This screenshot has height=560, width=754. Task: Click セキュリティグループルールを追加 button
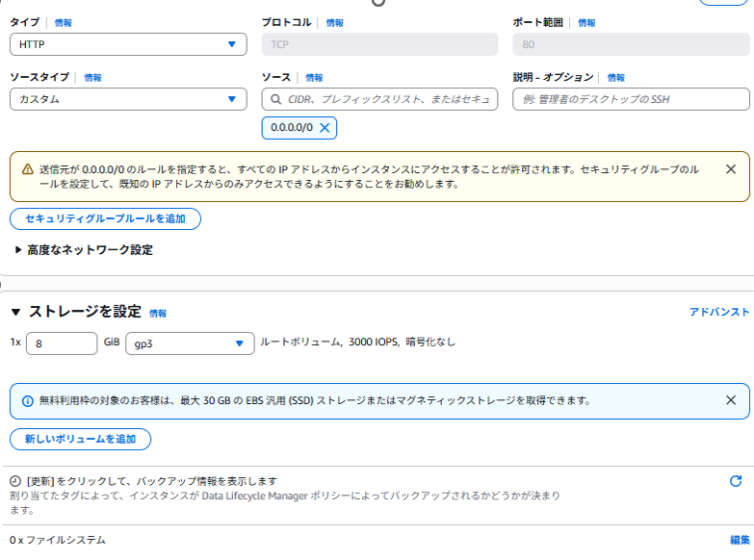tap(105, 218)
